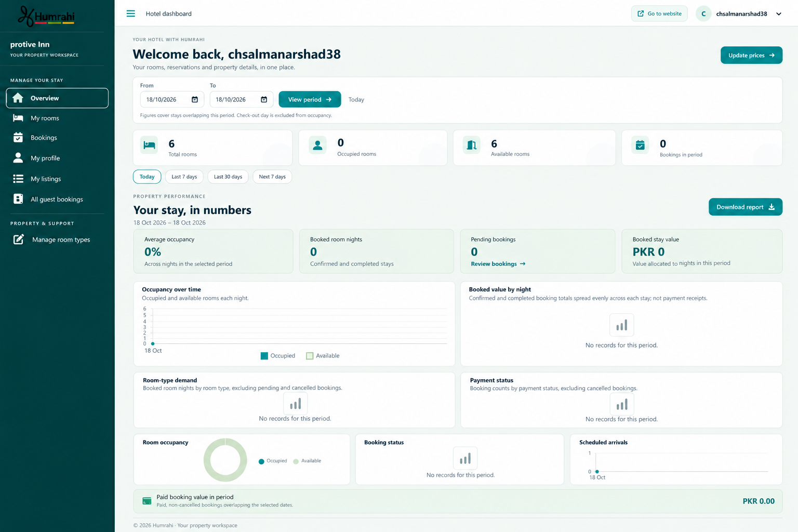Click the Total rooms bed icon
This screenshot has height=532, width=798.
pos(150,145)
